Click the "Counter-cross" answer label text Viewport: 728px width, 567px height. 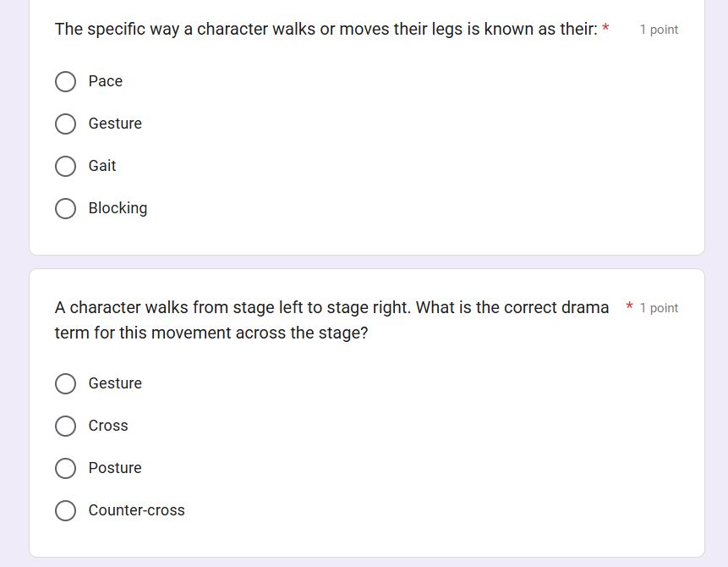click(x=137, y=510)
